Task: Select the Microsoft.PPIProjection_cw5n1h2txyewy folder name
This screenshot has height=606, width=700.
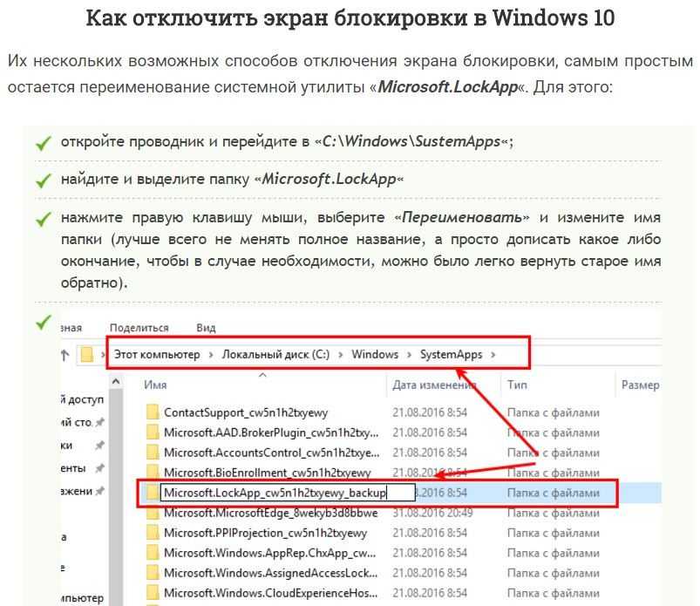Action: click(265, 534)
